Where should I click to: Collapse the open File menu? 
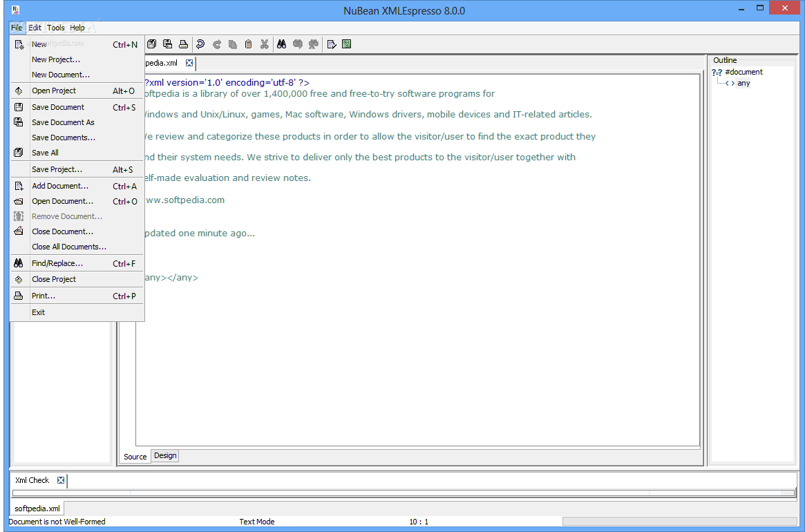[x=17, y=28]
